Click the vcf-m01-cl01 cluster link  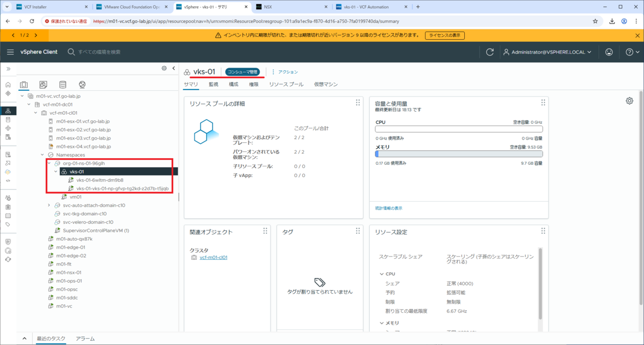tap(213, 257)
